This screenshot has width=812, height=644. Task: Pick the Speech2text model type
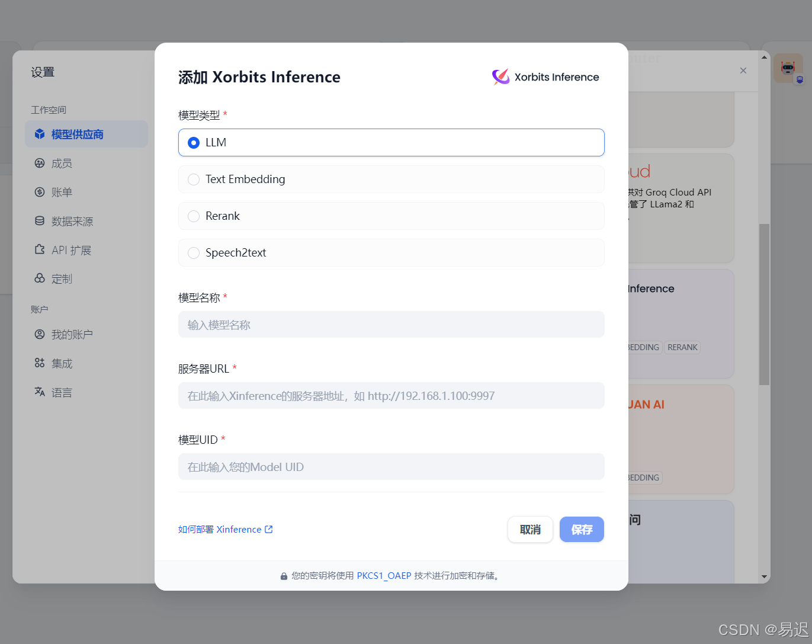point(391,252)
